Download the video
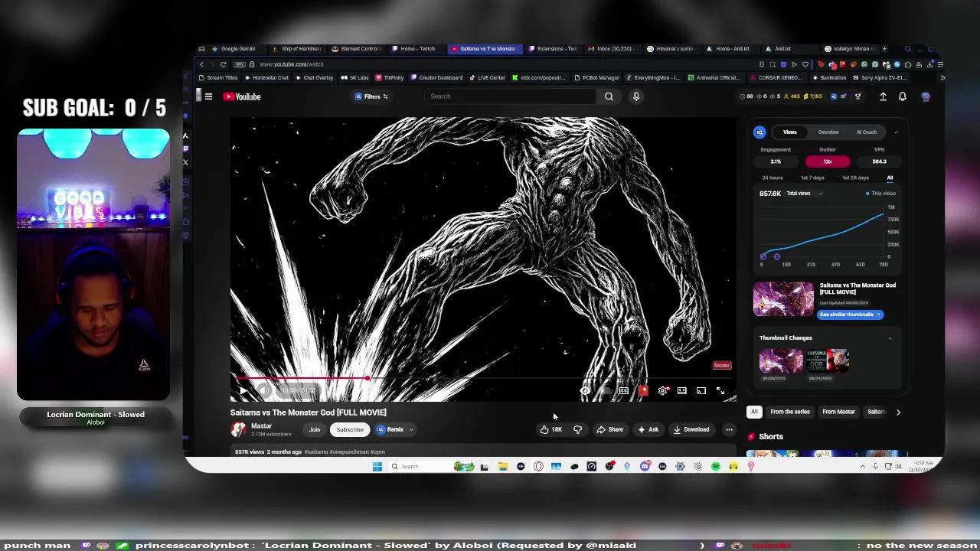The width and height of the screenshot is (980, 551). [691, 429]
